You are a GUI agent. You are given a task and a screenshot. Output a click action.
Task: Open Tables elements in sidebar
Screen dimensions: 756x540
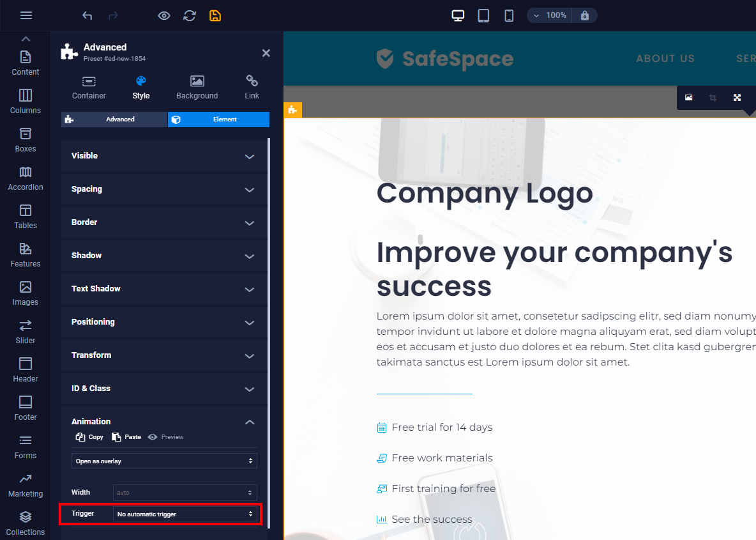click(26, 217)
